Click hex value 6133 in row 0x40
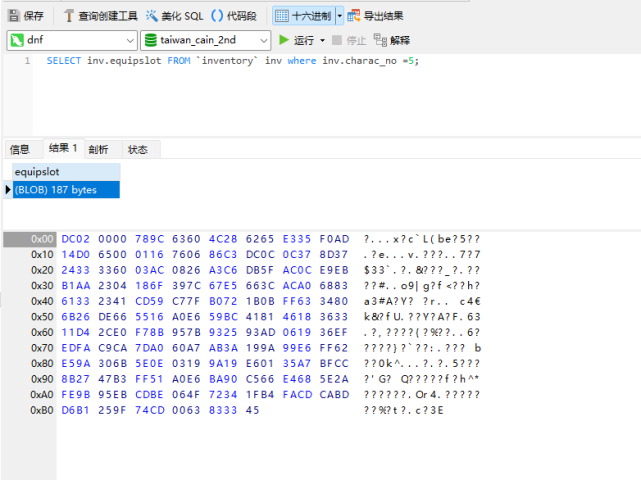Viewport: 641px width, 480px height. [75, 301]
